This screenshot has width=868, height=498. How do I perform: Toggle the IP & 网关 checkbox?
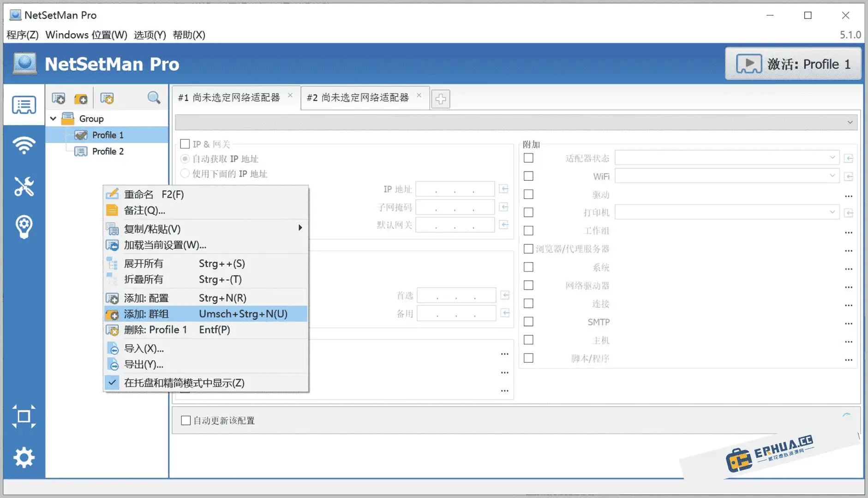click(x=185, y=144)
